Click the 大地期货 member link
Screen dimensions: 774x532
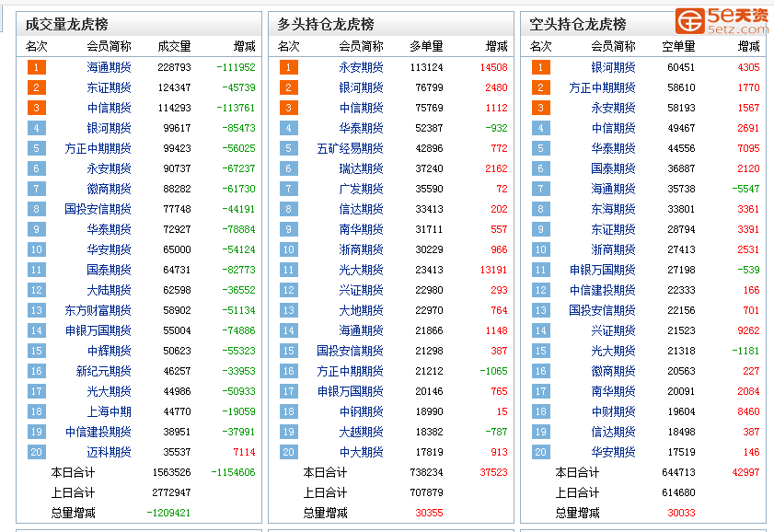361,310
